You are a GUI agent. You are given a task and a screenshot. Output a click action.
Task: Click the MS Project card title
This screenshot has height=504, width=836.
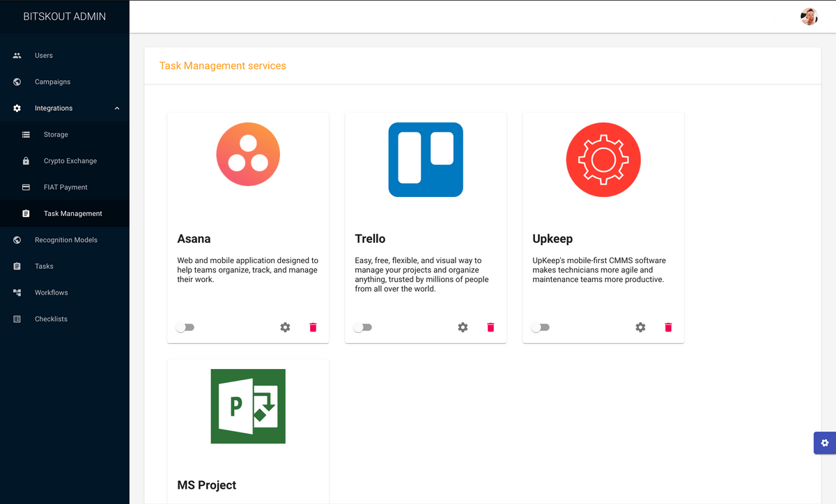click(x=207, y=485)
